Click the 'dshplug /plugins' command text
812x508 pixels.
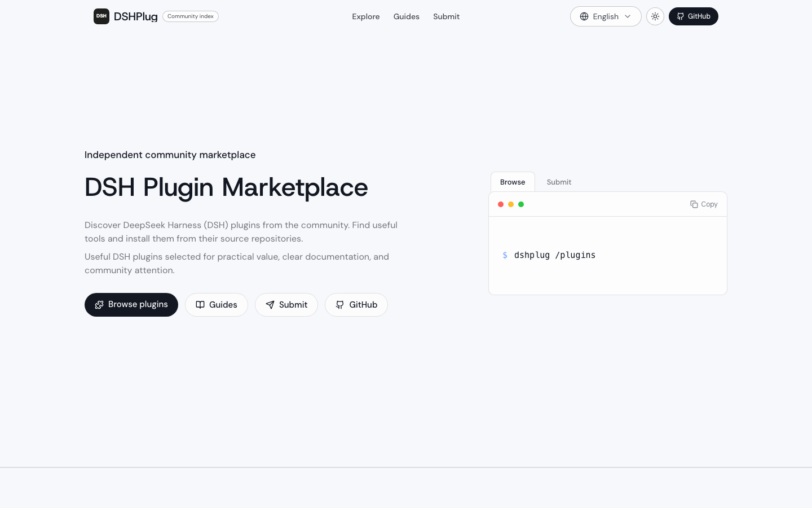[555, 255]
